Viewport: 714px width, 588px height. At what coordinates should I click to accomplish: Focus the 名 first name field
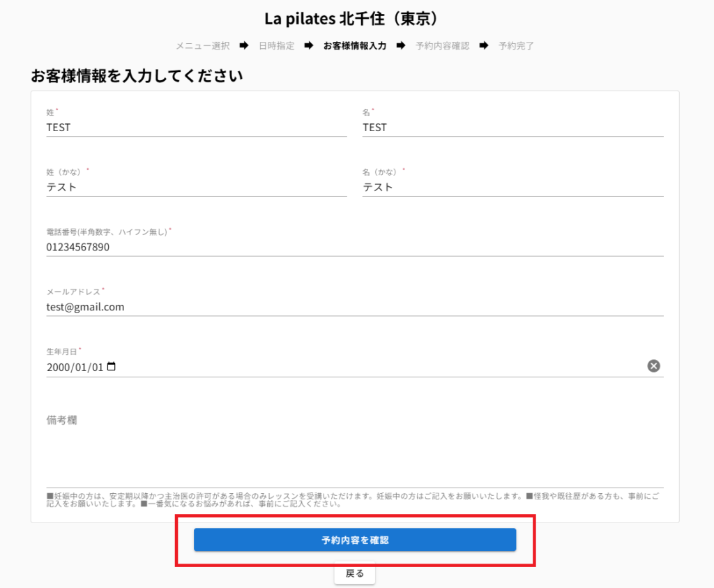coord(512,128)
